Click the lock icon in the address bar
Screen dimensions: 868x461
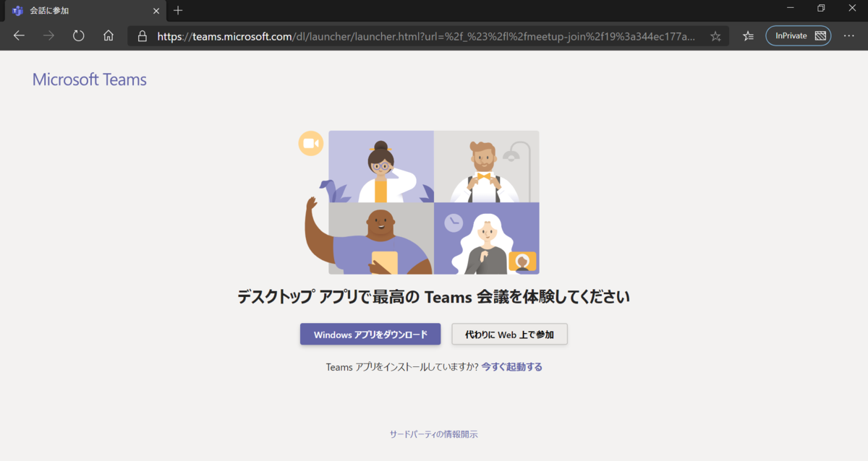tap(142, 35)
